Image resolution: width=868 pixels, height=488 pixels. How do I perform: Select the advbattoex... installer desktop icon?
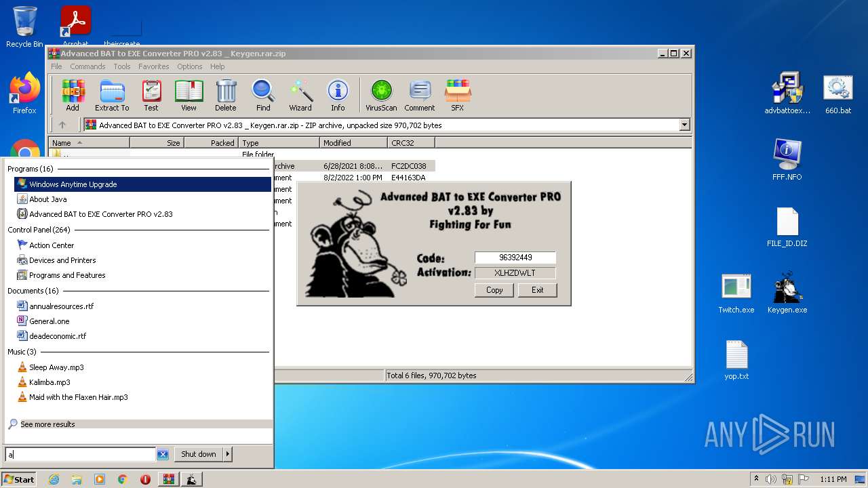coord(787,94)
